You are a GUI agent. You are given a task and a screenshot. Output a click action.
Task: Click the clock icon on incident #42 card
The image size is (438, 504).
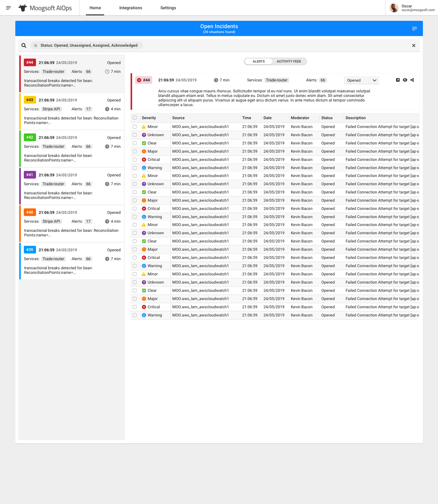(x=107, y=146)
